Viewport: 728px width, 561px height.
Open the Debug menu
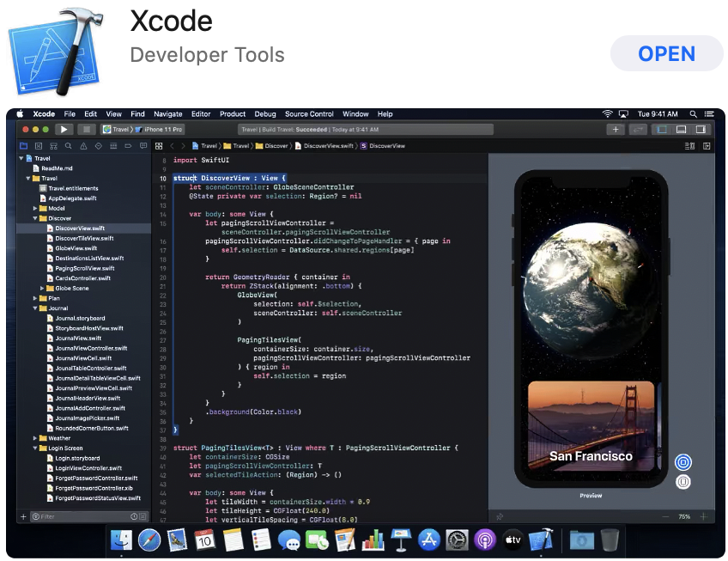[265, 114]
